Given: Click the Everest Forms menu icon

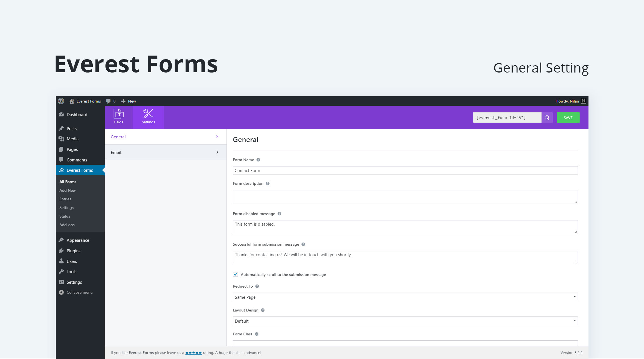Looking at the screenshot, I should click(x=61, y=170).
